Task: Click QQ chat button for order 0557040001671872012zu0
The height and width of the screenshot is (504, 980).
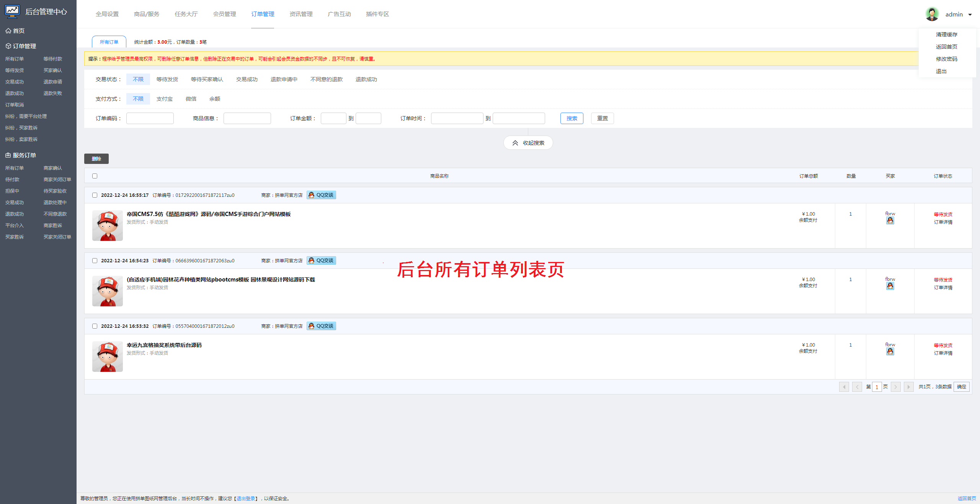Action: tap(321, 326)
